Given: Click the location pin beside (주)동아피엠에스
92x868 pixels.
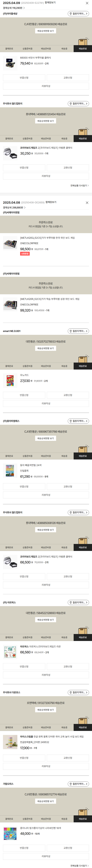Looking at the screenshot, I should [x=71, y=421].
